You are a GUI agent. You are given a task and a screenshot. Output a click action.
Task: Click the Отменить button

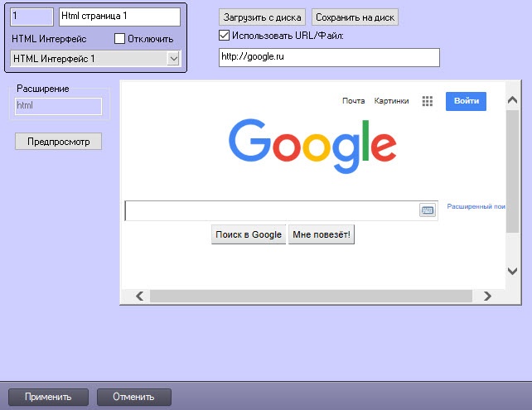point(133,397)
